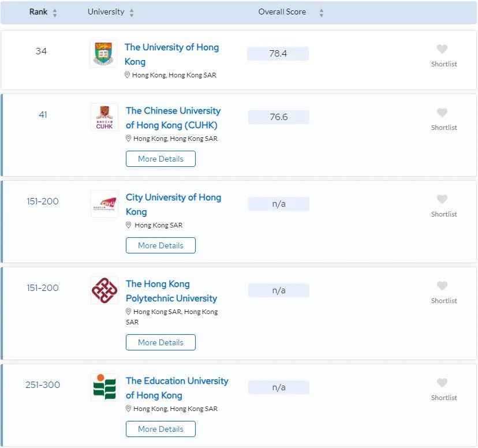Open The University of Hong Kong link
The width and height of the screenshot is (478, 448).
pyautogui.click(x=171, y=54)
